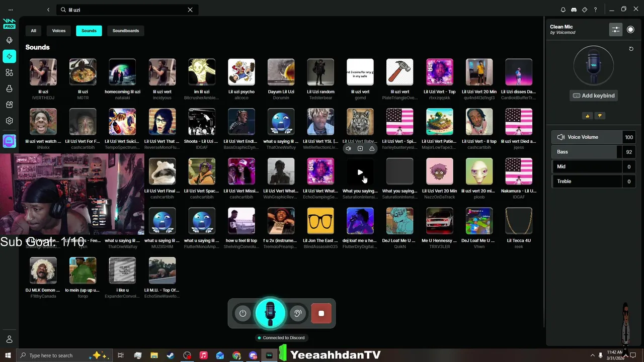Click the speaker icon next to Voice Volume
644x362 pixels.
coord(560,137)
